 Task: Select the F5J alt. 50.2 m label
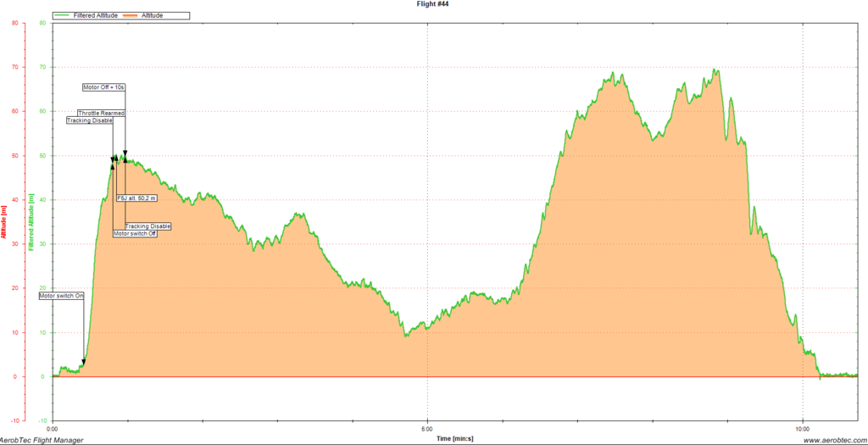point(136,197)
